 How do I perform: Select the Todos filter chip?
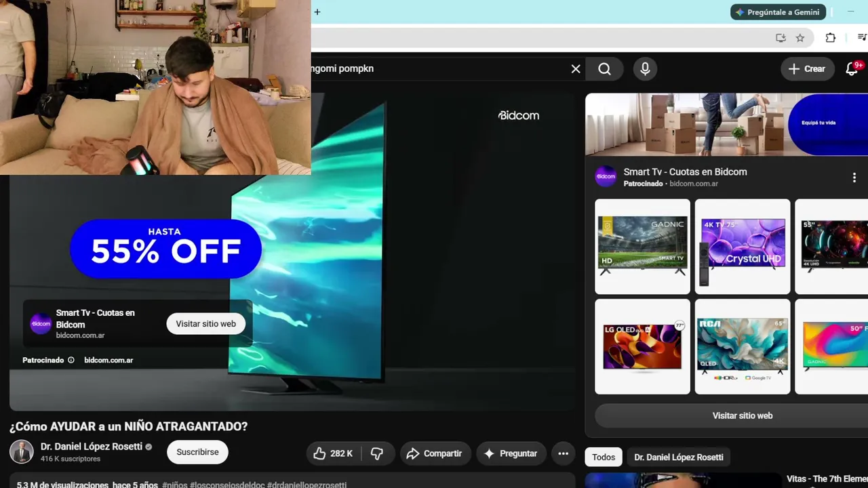tap(604, 457)
